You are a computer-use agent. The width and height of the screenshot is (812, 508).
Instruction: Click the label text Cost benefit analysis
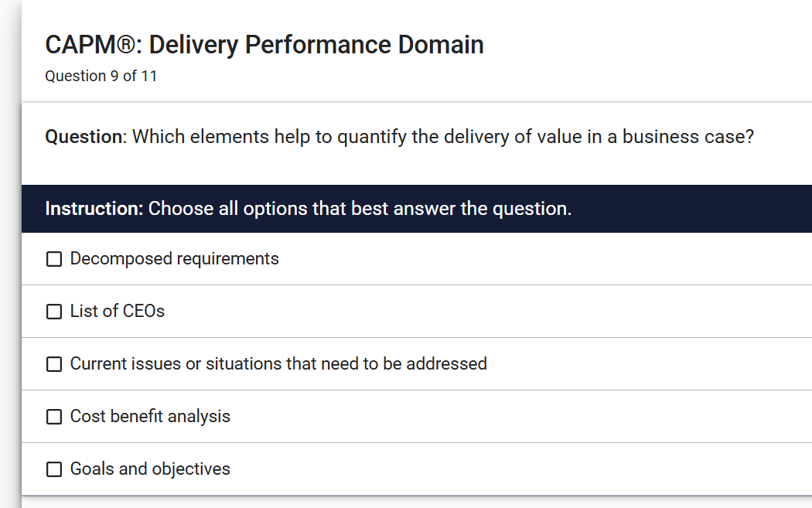point(150,416)
